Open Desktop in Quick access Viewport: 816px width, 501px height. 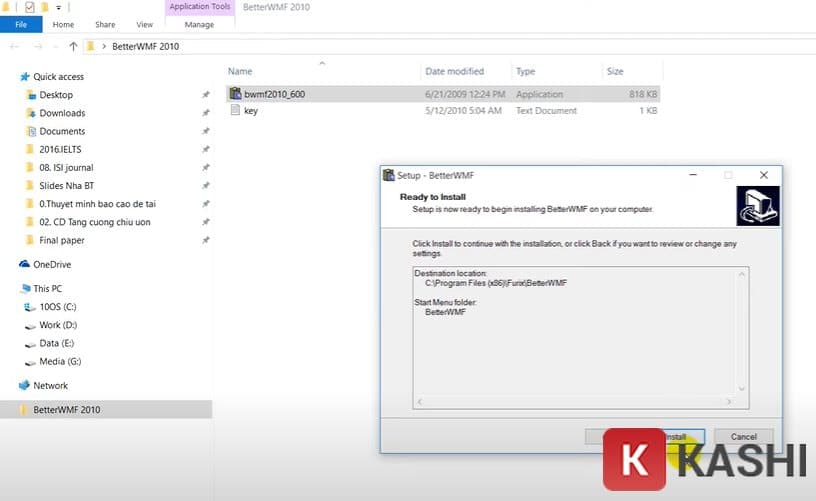pos(56,95)
